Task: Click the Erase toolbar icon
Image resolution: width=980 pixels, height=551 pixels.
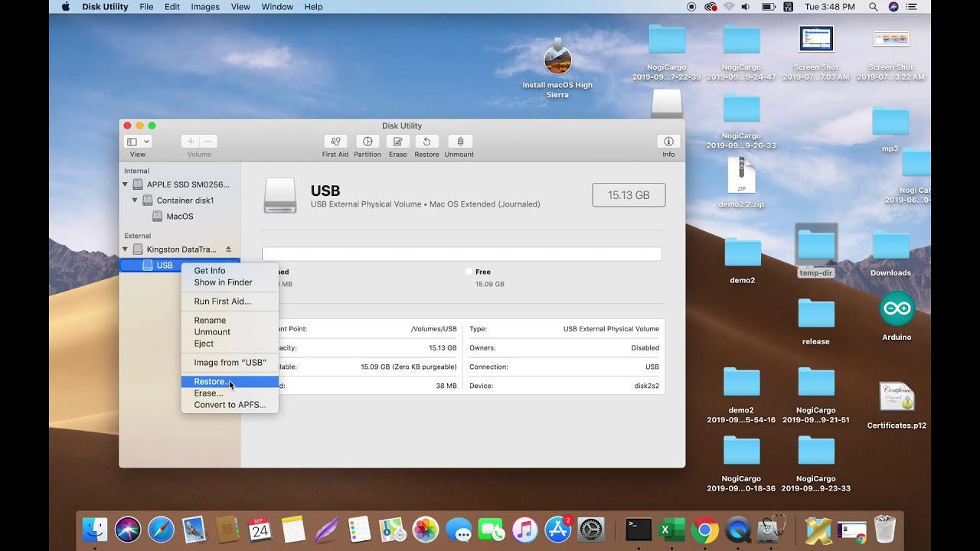Action: click(x=397, y=142)
